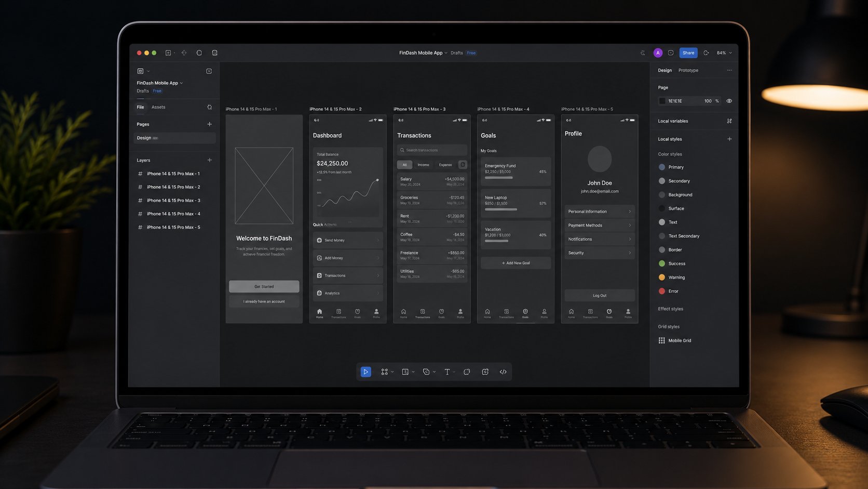Viewport: 868px width, 489px height.
Task: Click the icon right of Assets tab
Action: pyautogui.click(x=210, y=107)
